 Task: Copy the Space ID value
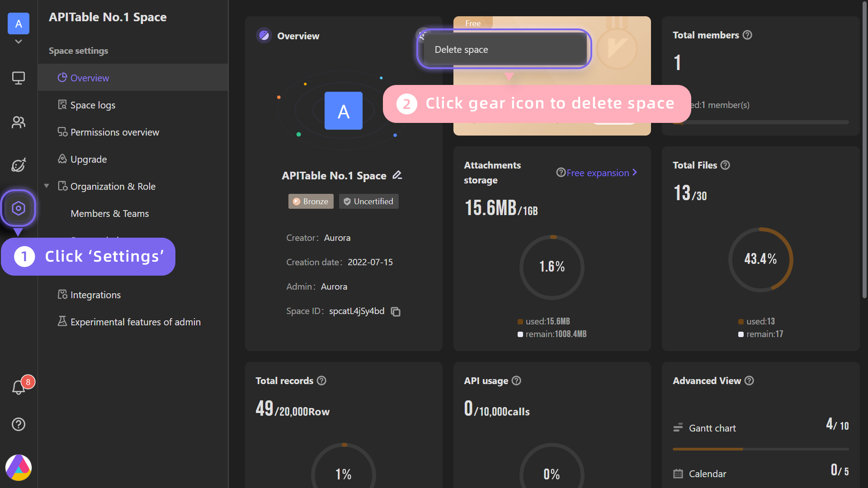[396, 310]
